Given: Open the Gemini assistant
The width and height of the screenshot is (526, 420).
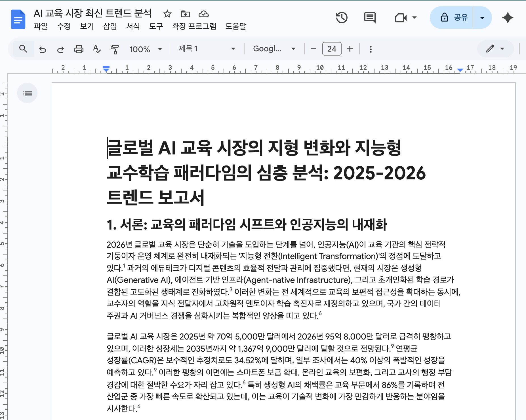Looking at the screenshot, I should [x=508, y=18].
